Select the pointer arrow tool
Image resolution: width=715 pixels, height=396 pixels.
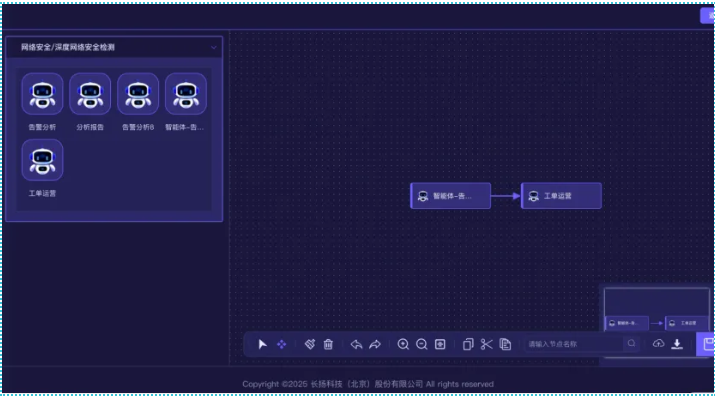click(x=263, y=344)
